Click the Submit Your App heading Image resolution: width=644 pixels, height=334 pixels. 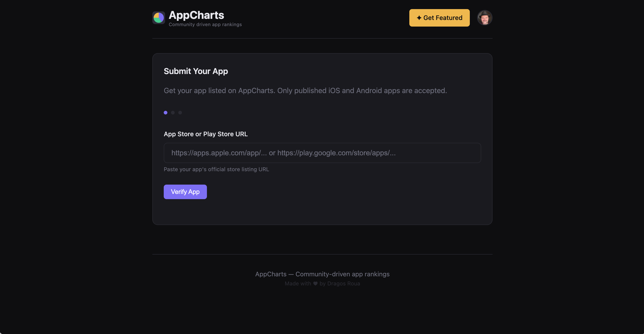[x=196, y=71]
